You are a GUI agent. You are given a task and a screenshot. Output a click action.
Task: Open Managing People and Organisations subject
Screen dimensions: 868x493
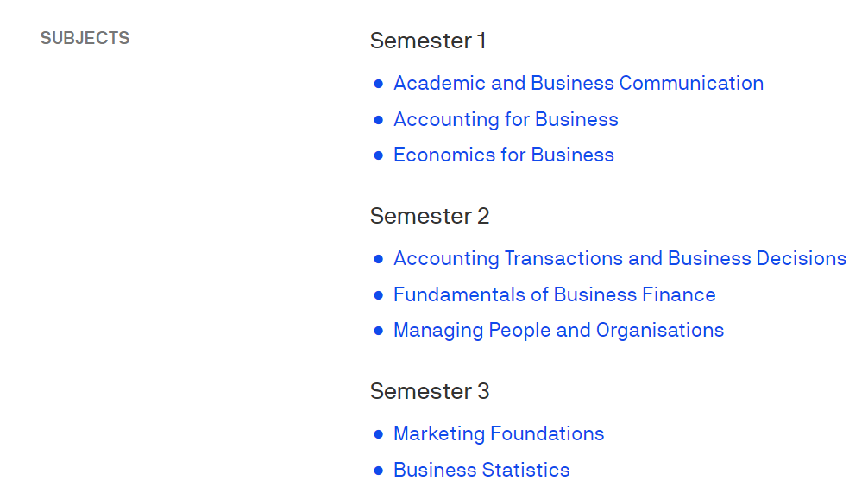click(x=558, y=331)
